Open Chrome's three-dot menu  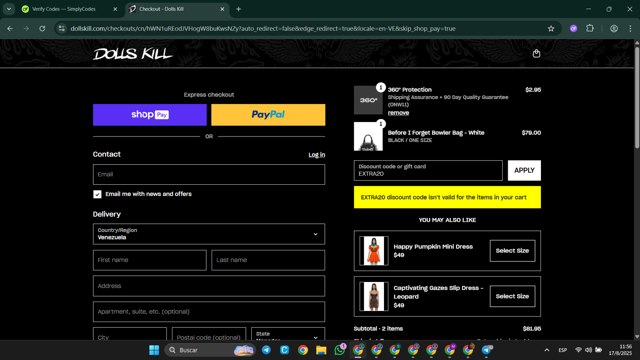pyautogui.click(x=630, y=29)
